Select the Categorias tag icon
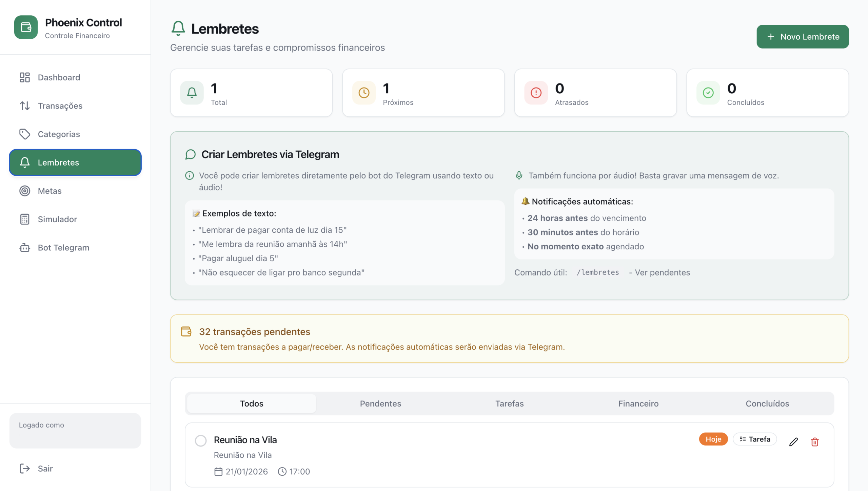 (x=25, y=134)
